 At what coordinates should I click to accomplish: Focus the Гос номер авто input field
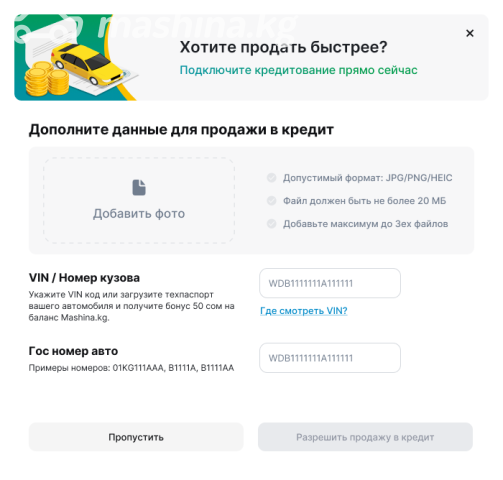pyautogui.click(x=330, y=358)
